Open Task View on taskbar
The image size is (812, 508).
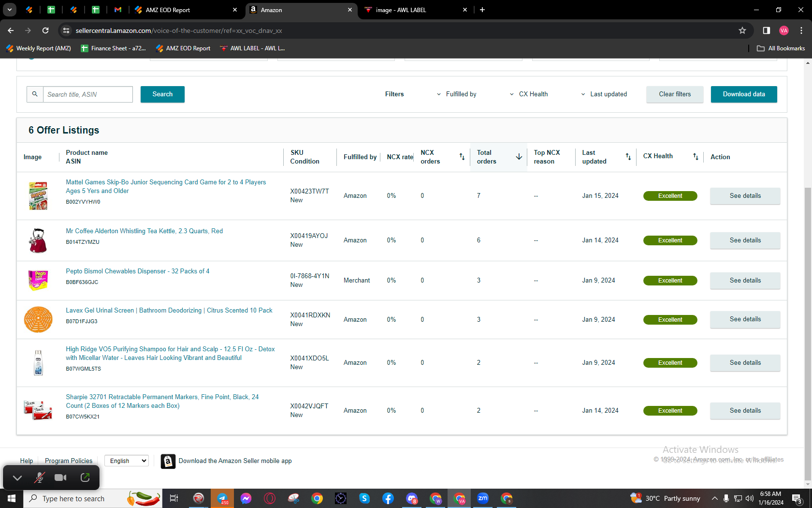point(174,498)
